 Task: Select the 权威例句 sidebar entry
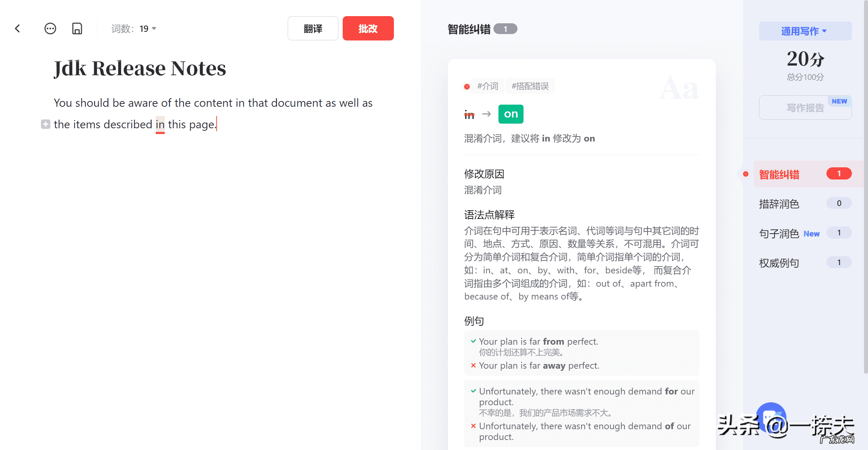(x=778, y=263)
